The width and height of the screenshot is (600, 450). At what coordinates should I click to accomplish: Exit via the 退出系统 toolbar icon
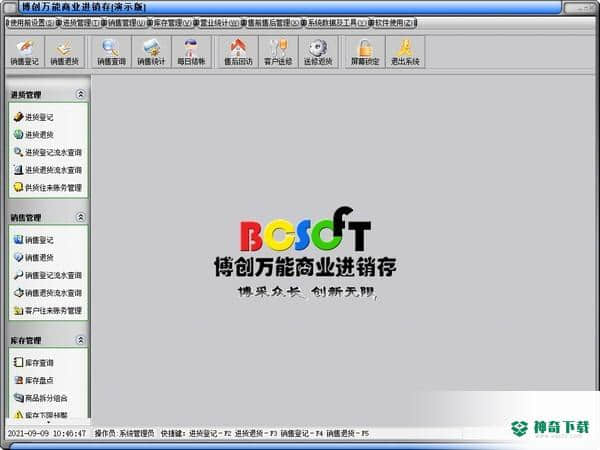click(405, 52)
